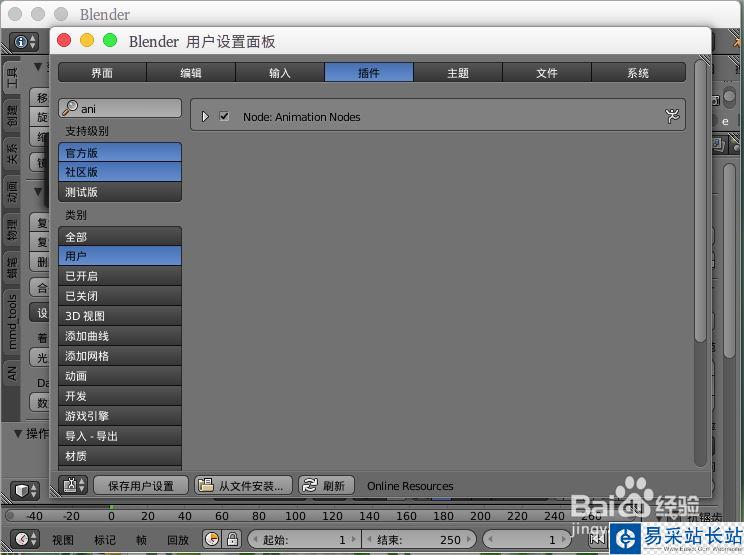The height and width of the screenshot is (555, 744).
Task: Click the 起始 start frame field
Action: click(304, 539)
